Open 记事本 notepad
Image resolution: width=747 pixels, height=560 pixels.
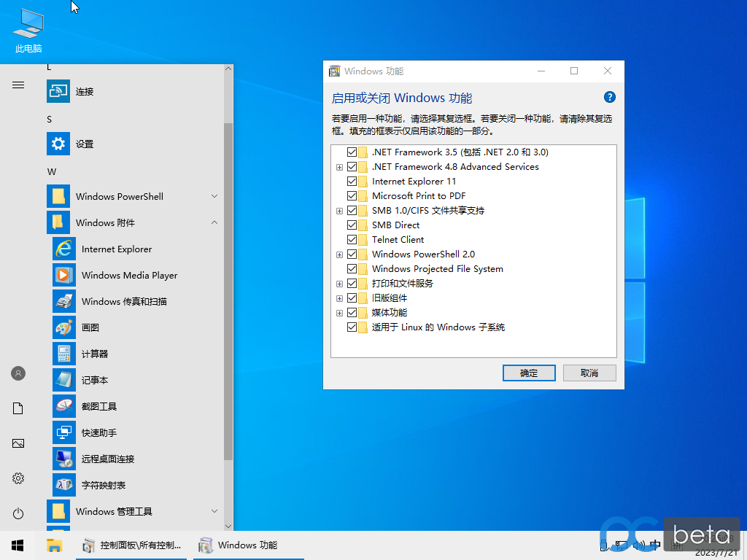pyautogui.click(x=135, y=380)
